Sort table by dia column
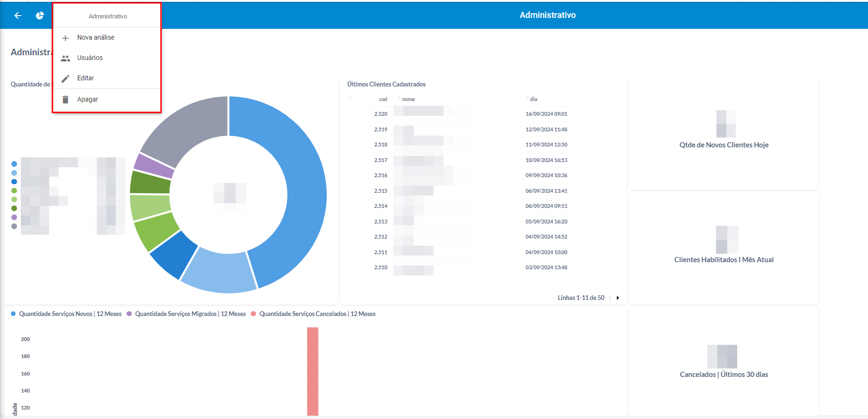Viewport: 868px width, 419px height. pos(534,99)
